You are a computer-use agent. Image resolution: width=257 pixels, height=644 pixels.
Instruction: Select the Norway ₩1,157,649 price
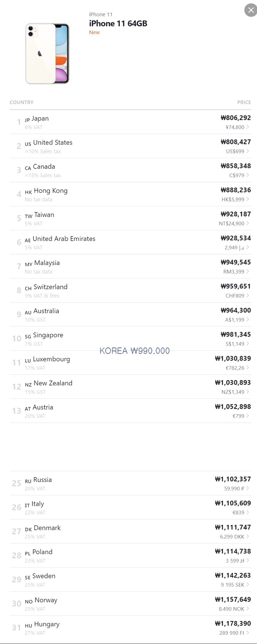pos(233,599)
